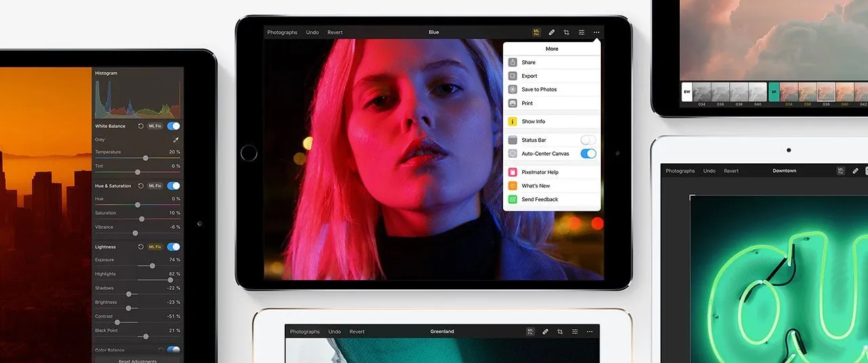This screenshot has width=868, height=363.
Task: Click the Shadows slider
Action: coord(138,294)
